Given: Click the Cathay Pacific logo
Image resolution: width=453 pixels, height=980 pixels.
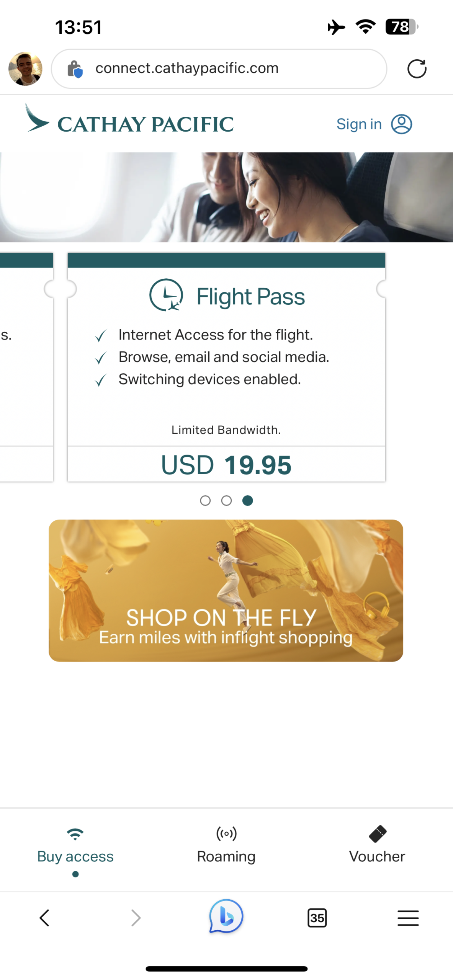Looking at the screenshot, I should coord(129,121).
